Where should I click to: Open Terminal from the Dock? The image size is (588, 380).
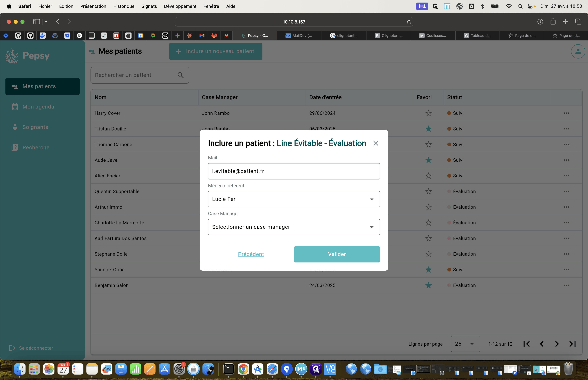click(x=228, y=369)
